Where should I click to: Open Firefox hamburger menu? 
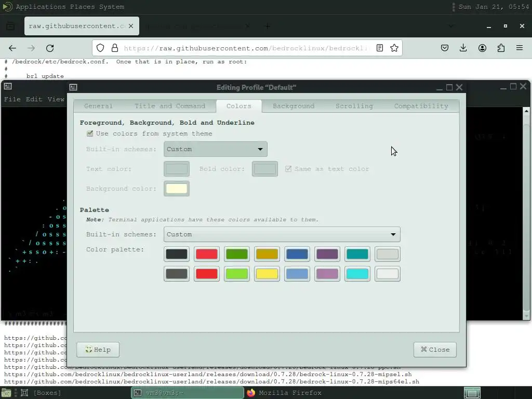(520, 48)
